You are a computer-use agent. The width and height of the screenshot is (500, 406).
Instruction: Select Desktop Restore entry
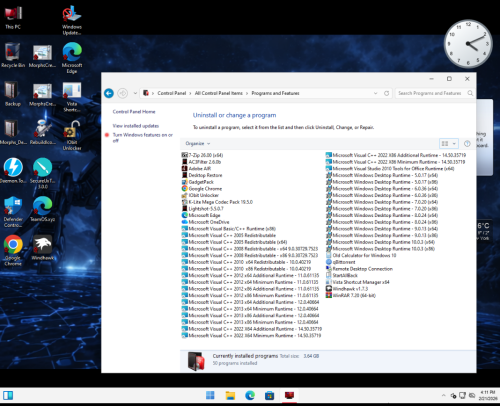(x=202, y=175)
